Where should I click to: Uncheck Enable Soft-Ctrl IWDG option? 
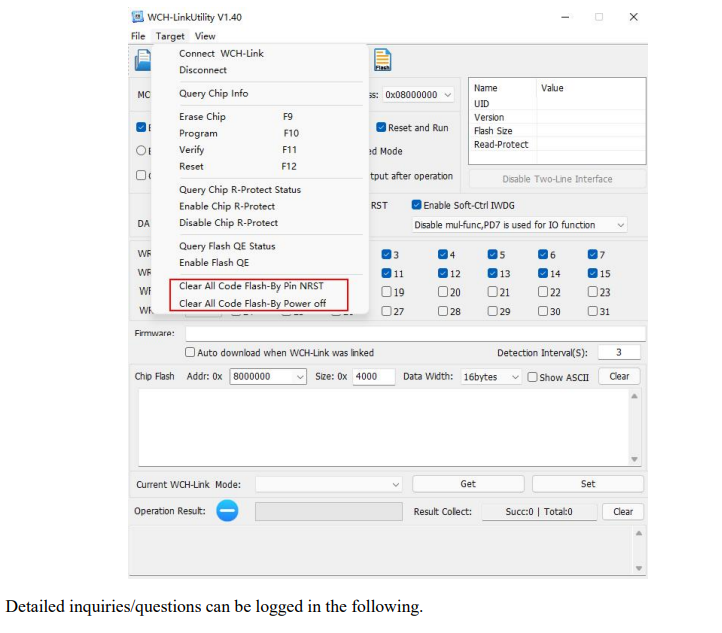(x=416, y=205)
